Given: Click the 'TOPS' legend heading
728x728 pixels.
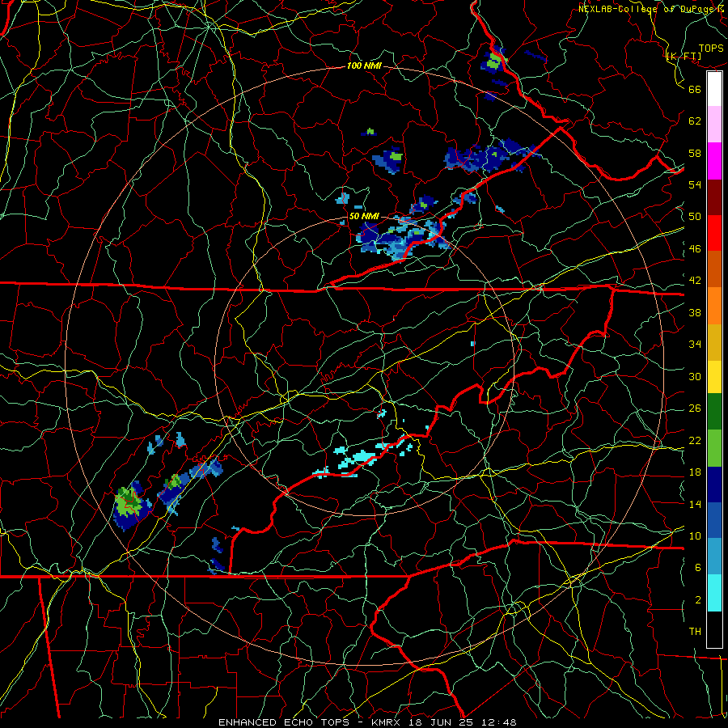Looking at the screenshot, I should pos(711,48).
